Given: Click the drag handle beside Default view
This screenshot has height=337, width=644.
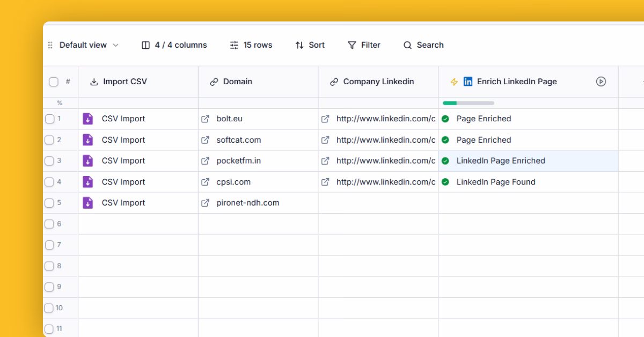Looking at the screenshot, I should [50, 45].
